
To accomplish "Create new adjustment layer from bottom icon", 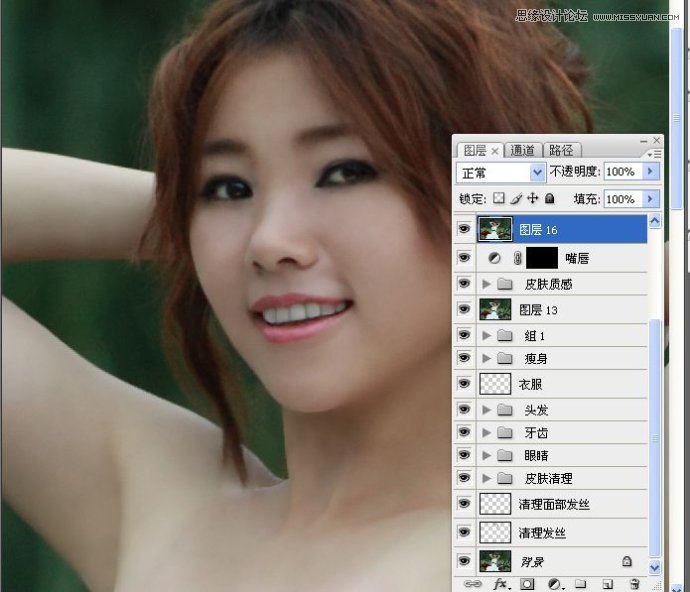I will pyautogui.click(x=555, y=584).
